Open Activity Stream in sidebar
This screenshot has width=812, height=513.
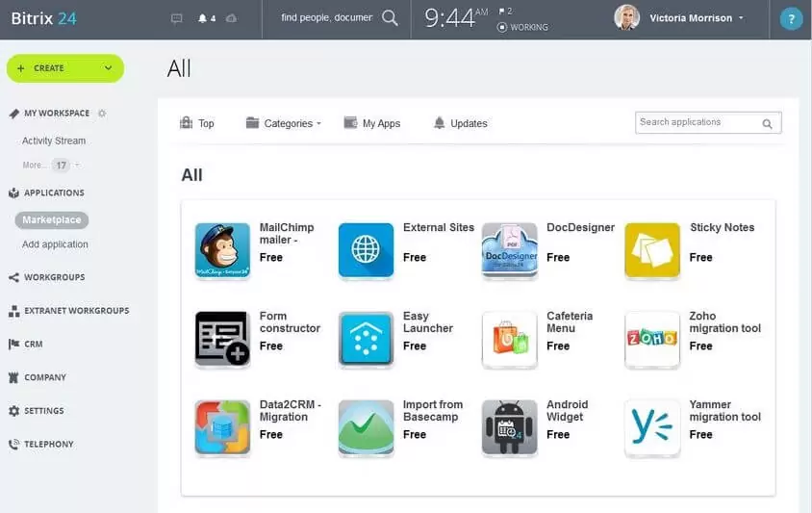click(54, 141)
